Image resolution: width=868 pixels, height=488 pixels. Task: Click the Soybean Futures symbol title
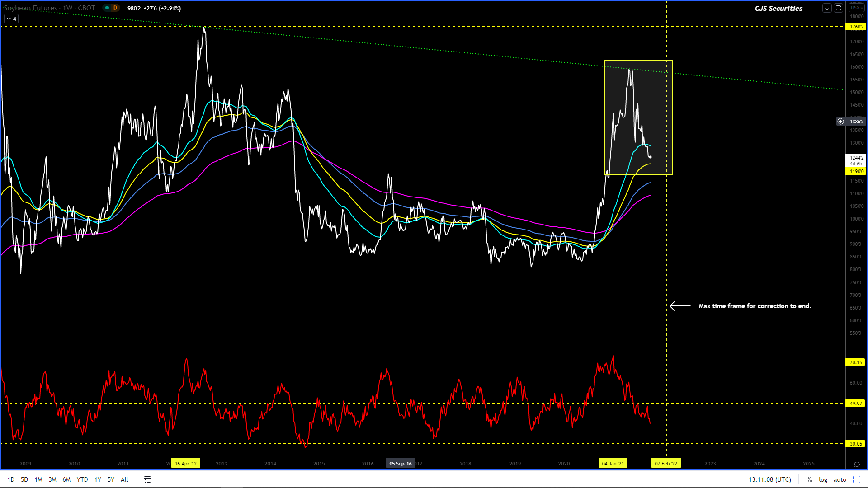point(31,8)
